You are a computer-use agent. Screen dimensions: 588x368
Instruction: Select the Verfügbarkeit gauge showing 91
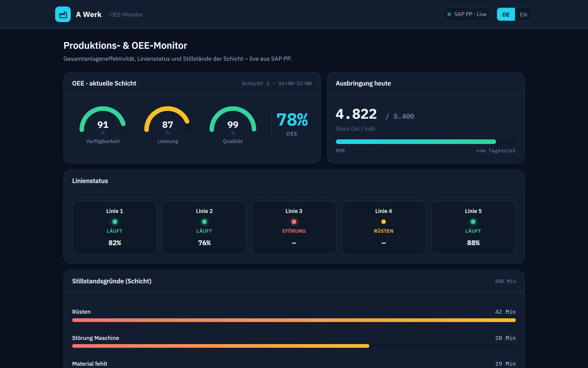click(x=102, y=125)
